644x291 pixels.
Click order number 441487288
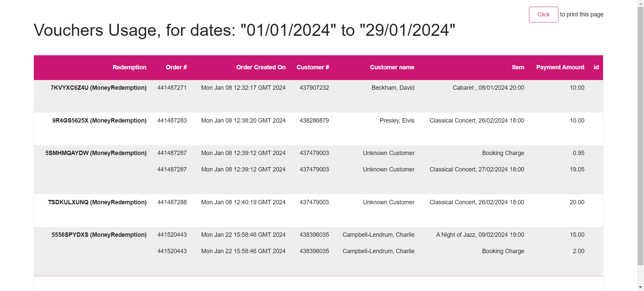(x=172, y=202)
